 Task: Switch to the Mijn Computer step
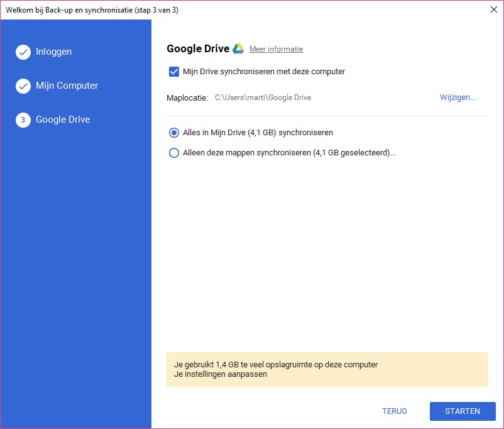coord(67,86)
